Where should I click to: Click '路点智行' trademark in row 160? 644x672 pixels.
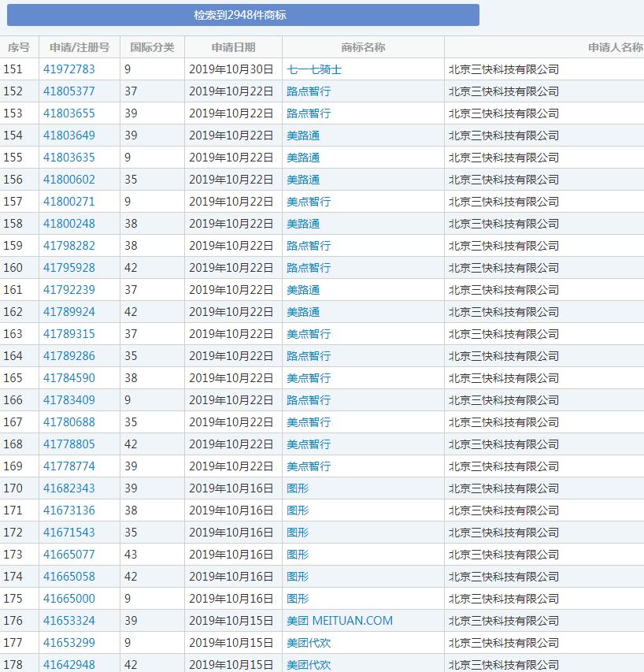pos(309,268)
